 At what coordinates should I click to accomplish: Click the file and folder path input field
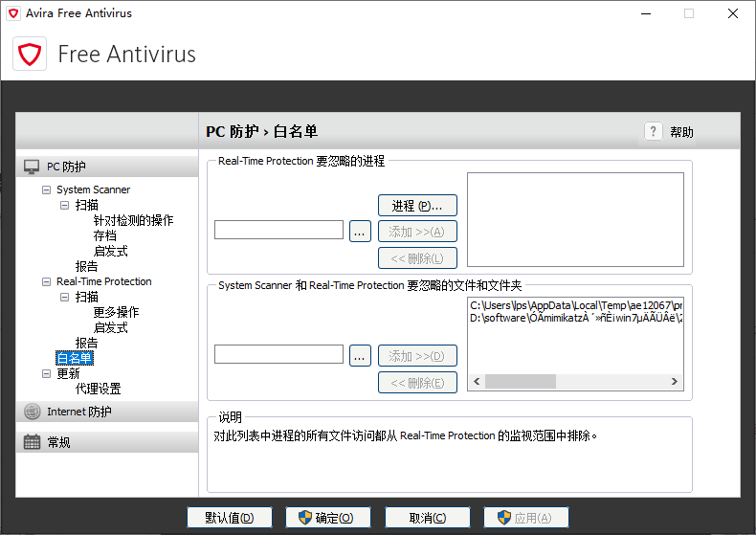pyautogui.click(x=278, y=354)
